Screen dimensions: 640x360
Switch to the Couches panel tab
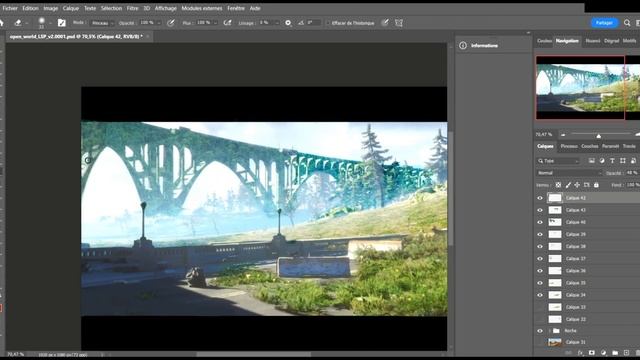point(589,146)
